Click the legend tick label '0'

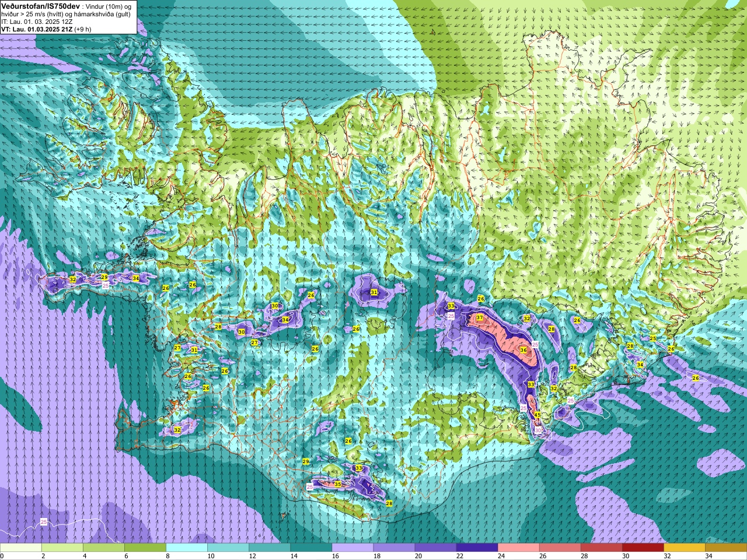pyautogui.click(x=2, y=556)
